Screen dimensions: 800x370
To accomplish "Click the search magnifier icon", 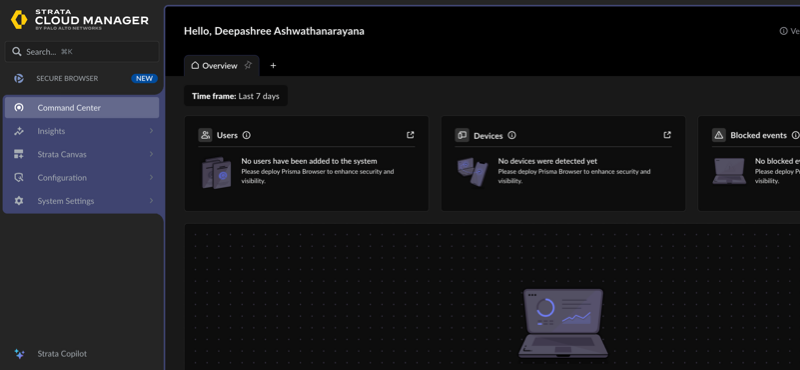I will point(17,52).
